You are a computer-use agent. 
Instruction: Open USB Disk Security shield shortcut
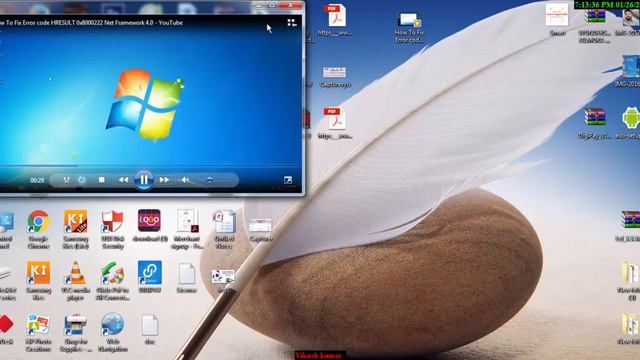pos(113,229)
